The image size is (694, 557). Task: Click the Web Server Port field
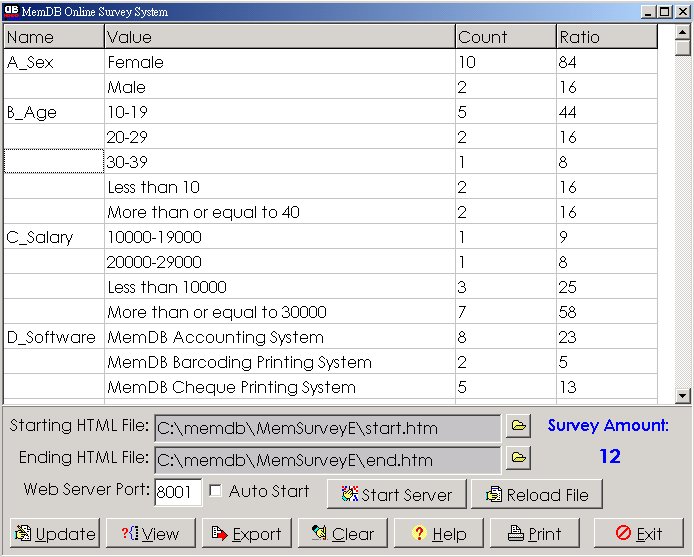178,492
